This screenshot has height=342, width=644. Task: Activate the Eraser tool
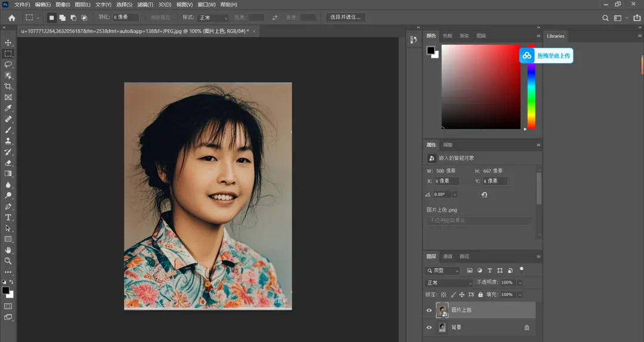coord(8,163)
